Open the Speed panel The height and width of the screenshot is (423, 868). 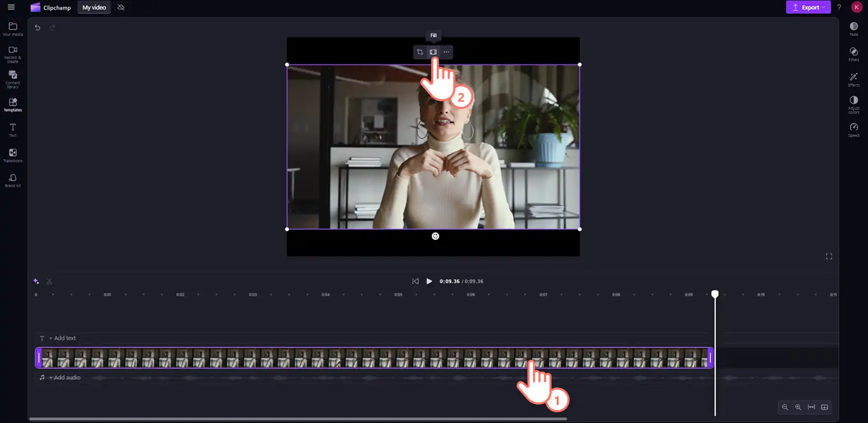854,130
